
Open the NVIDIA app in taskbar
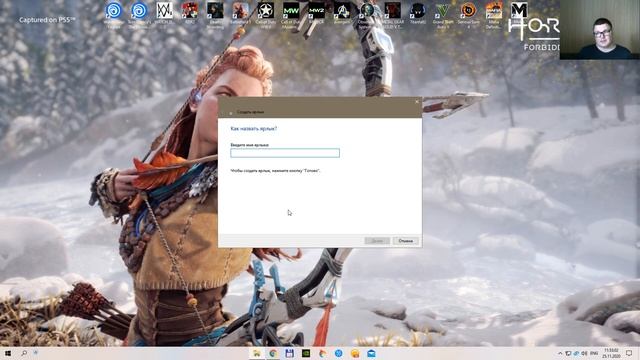coord(306,353)
